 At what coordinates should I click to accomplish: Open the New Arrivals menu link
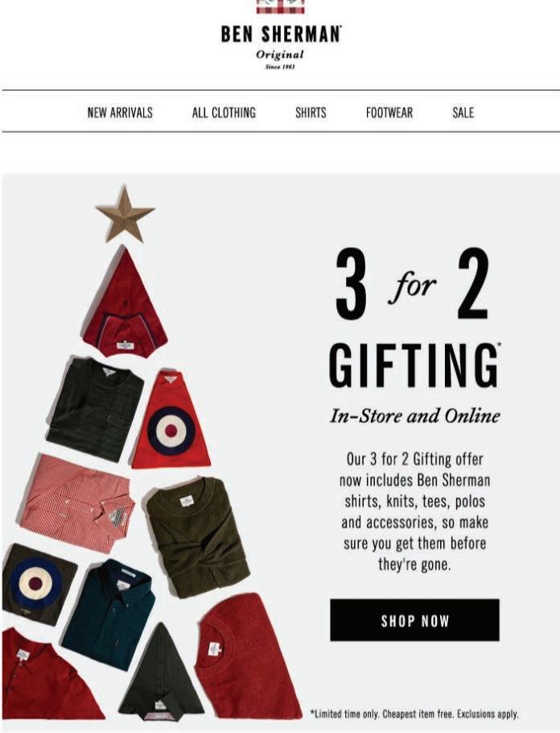point(120,113)
